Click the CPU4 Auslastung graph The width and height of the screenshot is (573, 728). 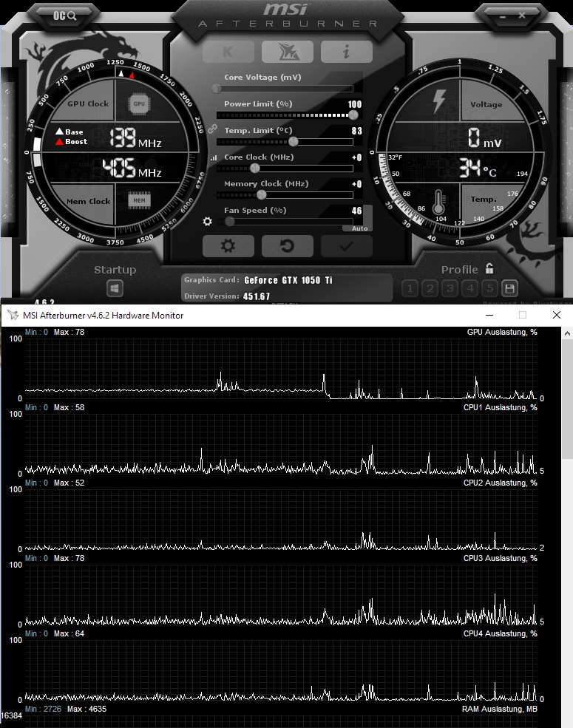pos(281,670)
